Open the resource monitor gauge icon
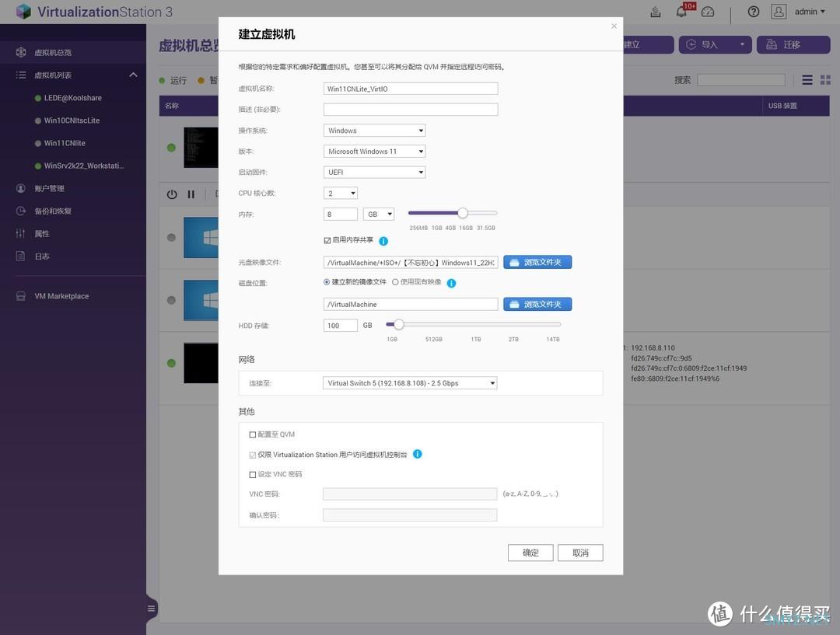Viewport: 840px width, 635px height. [x=708, y=12]
